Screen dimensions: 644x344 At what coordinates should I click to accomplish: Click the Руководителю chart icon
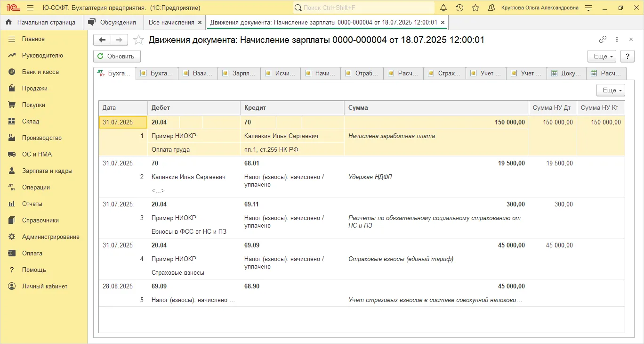coord(12,55)
